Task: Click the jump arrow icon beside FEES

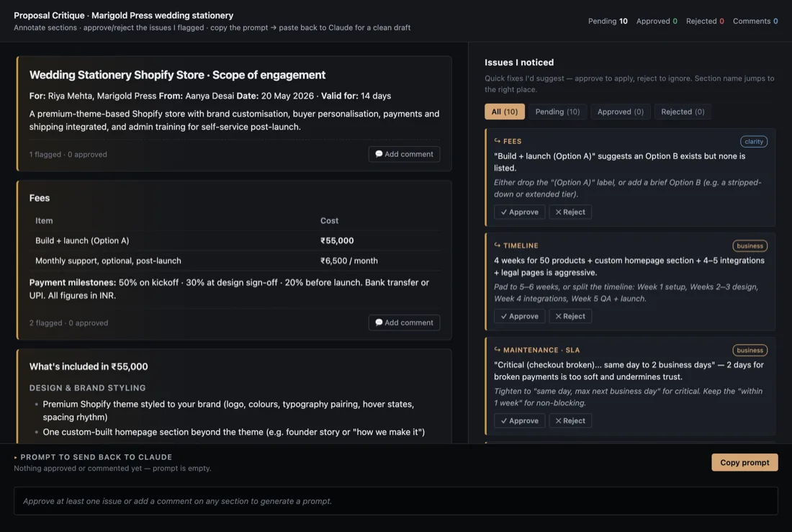Action: [497, 141]
